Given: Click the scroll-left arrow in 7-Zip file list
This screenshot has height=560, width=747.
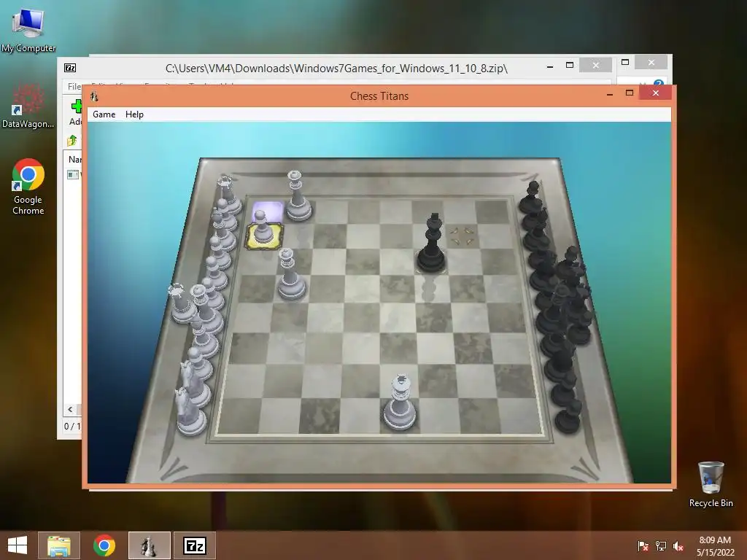Looking at the screenshot, I should (70, 409).
